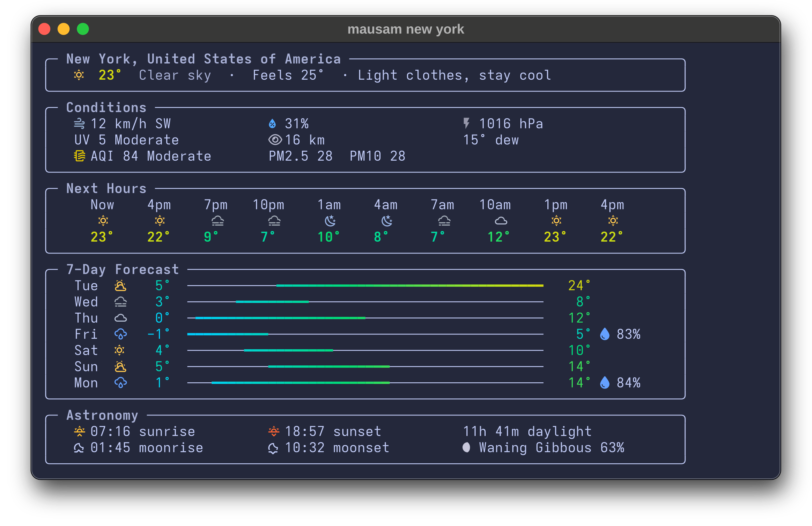Viewport: 812px width, 526px height.
Task: Click the humidity droplet icon beside 31%
Action: [272, 124]
